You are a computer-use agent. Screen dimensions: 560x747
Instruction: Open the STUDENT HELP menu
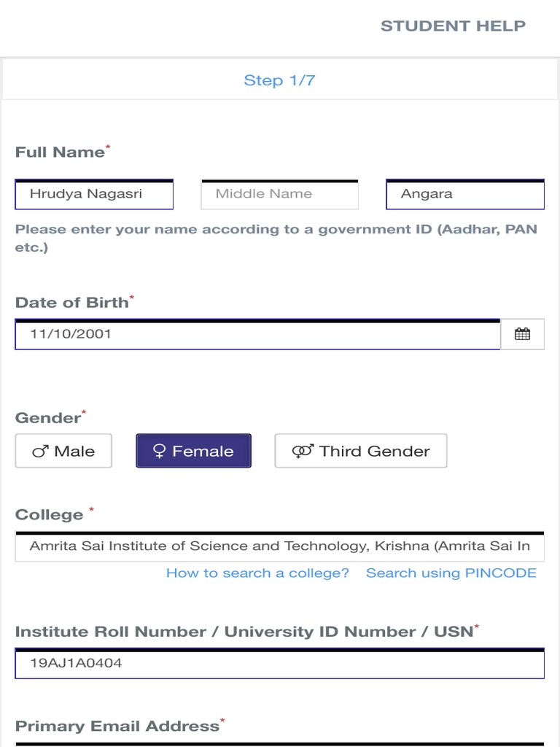pos(453,26)
